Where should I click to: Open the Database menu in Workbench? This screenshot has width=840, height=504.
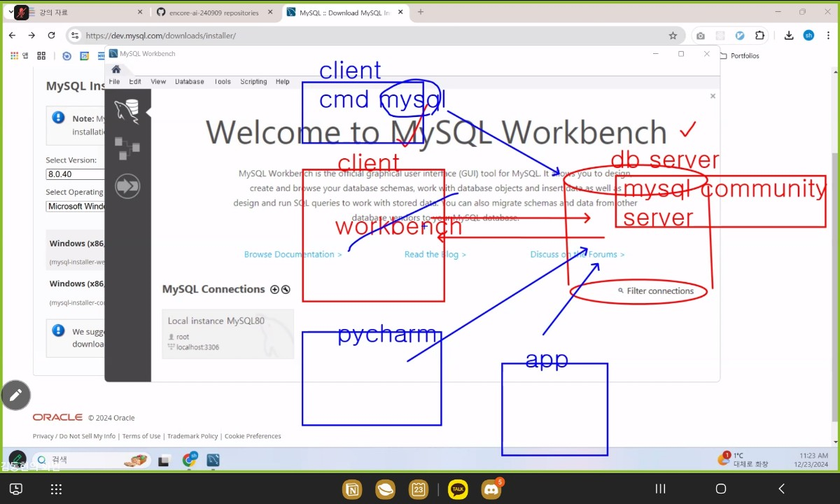pos(190,82)
